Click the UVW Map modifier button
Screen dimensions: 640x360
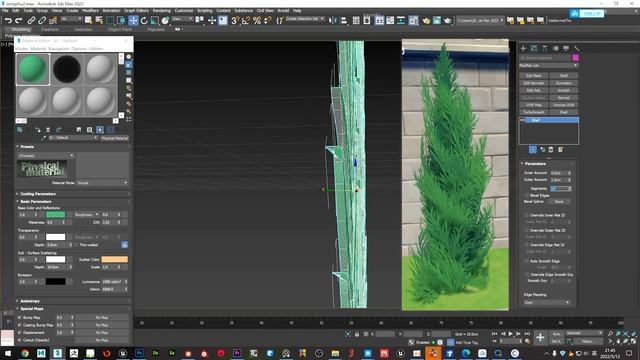(x=533, y=105)
